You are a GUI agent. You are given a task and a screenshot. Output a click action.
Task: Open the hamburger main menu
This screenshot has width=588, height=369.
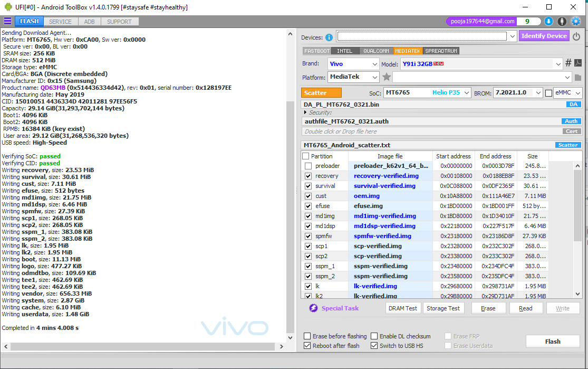click(7, 21)
